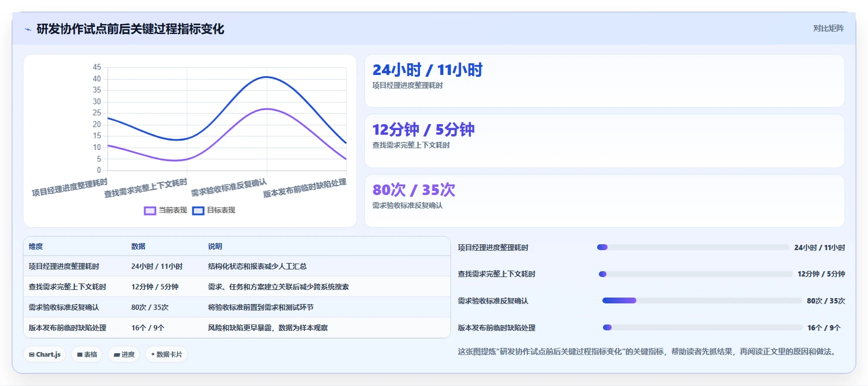
Task: Click the y-axis value 45
Action: point(97,67)
